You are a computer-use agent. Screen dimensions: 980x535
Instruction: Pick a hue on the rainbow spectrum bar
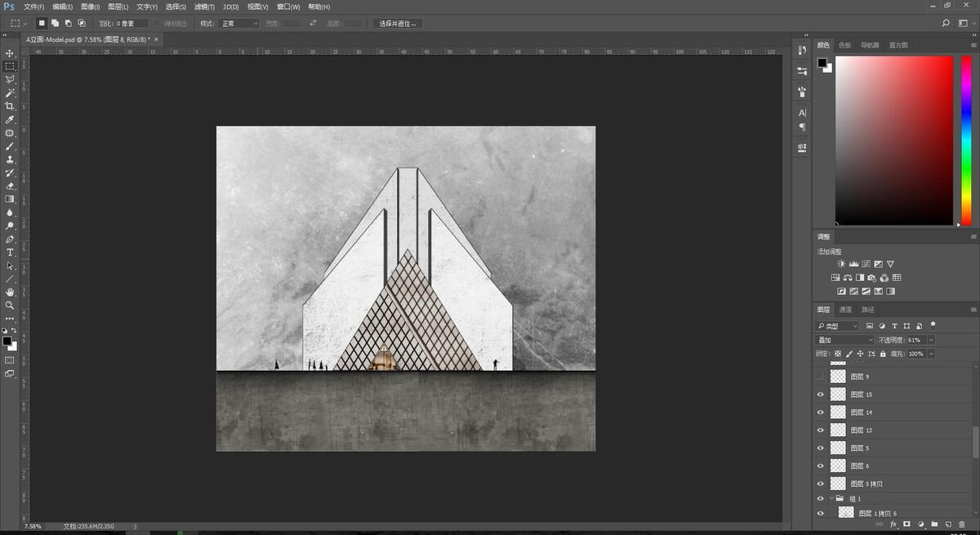coord(966,140)
